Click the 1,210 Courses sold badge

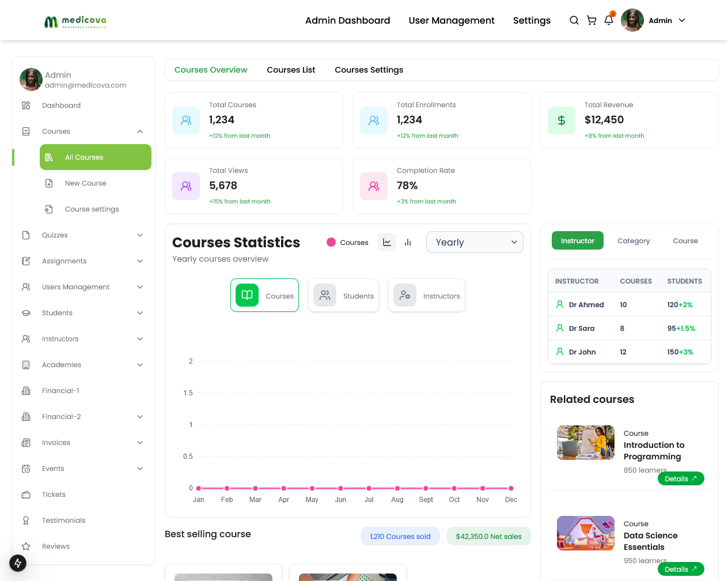400,536
